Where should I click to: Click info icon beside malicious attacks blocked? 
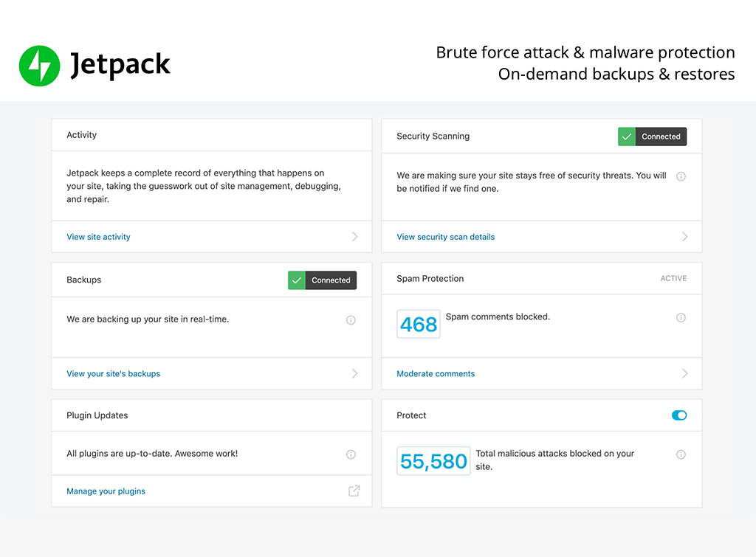click(x=681, y=454)
